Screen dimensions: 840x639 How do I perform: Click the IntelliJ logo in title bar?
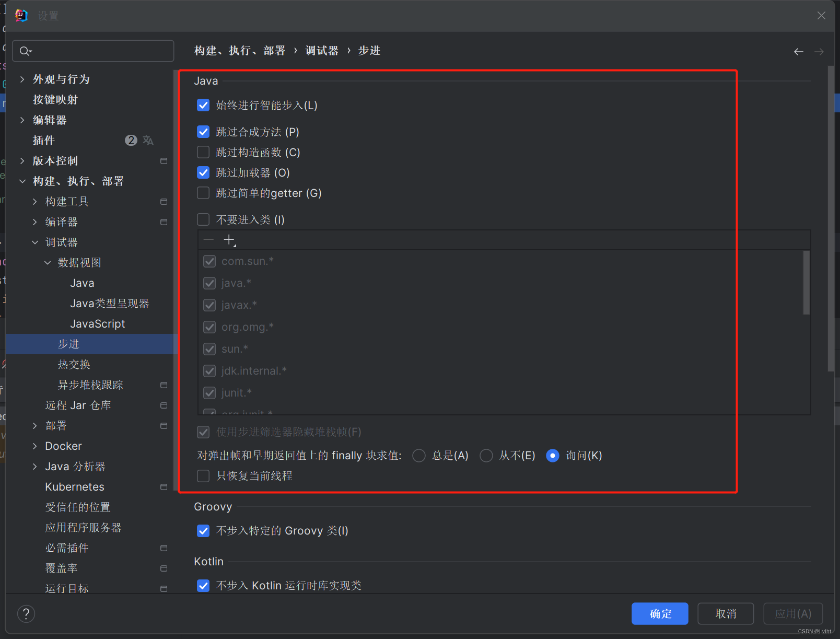coord(21,16)
